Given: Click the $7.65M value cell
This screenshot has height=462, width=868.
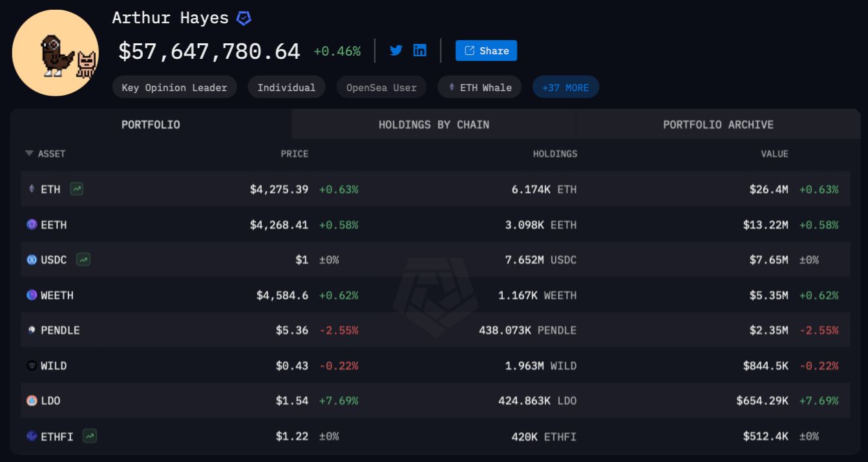Looking at the screenshot, I should pos(769,260).
